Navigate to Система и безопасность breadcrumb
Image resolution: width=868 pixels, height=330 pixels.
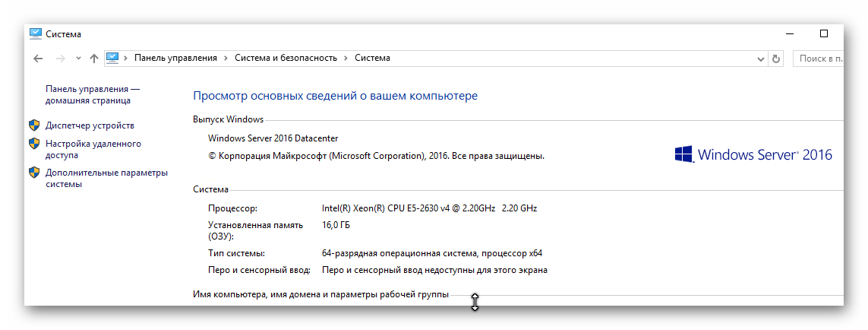286,58
